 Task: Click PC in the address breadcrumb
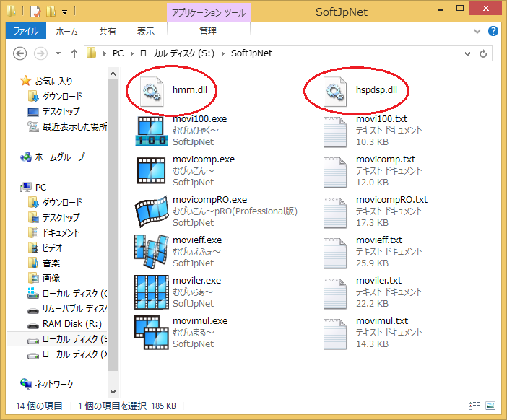point(118,53)
